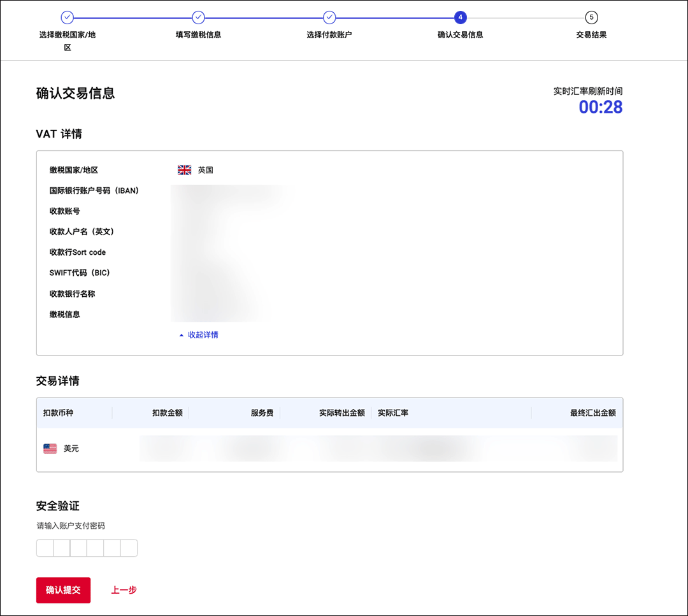Screen dimensions: 688x616
Task: Go back using the 上一步 link
Action: tap(124, 590)
